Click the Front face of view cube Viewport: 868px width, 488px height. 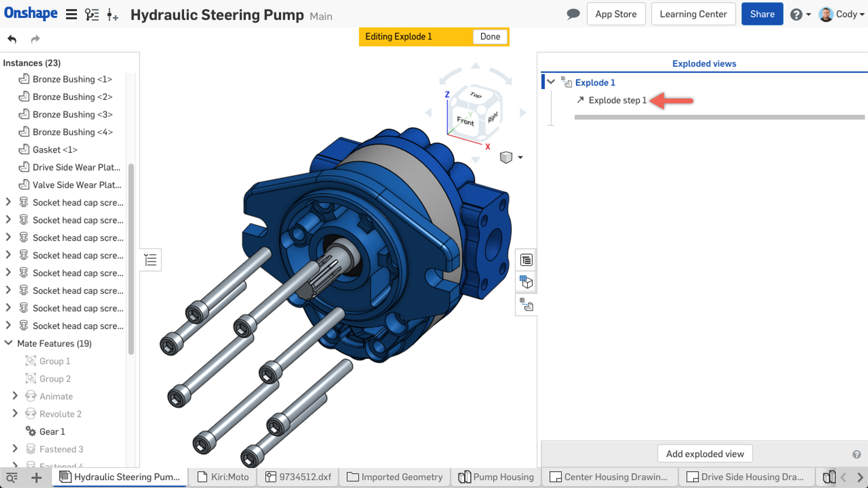(465, 120)
